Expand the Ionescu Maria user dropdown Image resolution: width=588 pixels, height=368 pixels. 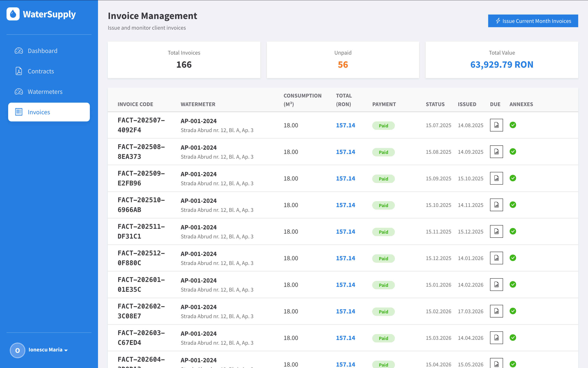click(x=48, y=350)
